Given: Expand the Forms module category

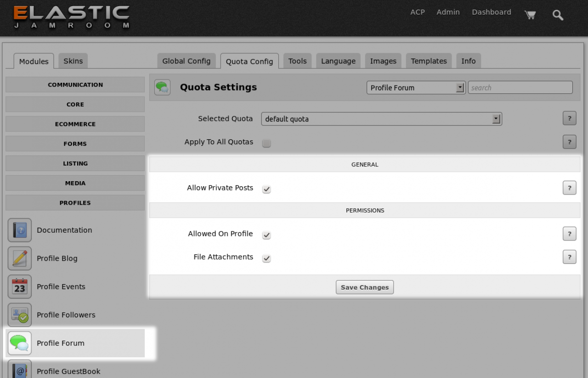Looking at the screenshot, I should coord(75,144).
